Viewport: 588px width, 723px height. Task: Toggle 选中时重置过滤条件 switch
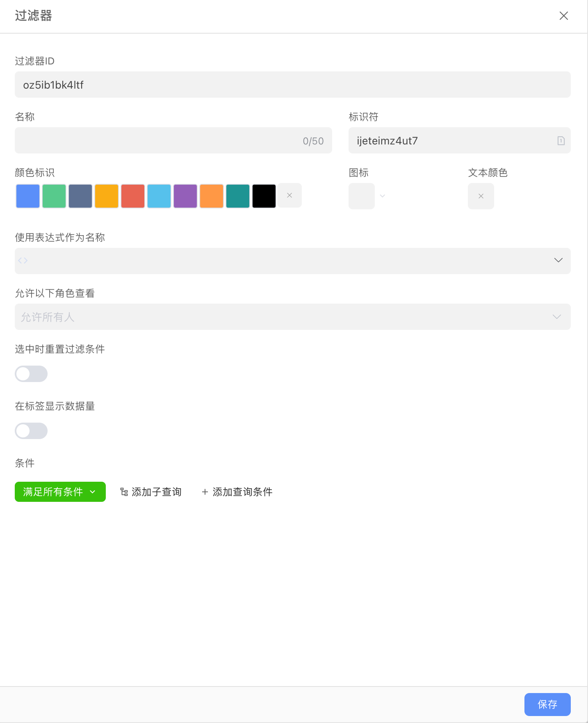click(x=31, y=374)
